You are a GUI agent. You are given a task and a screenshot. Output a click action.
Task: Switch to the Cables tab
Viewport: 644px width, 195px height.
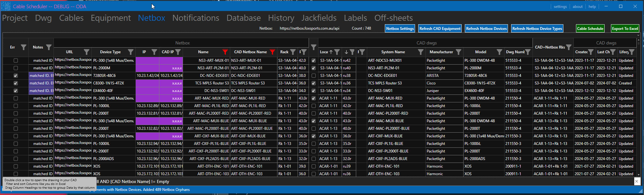[x=71, y=18]
